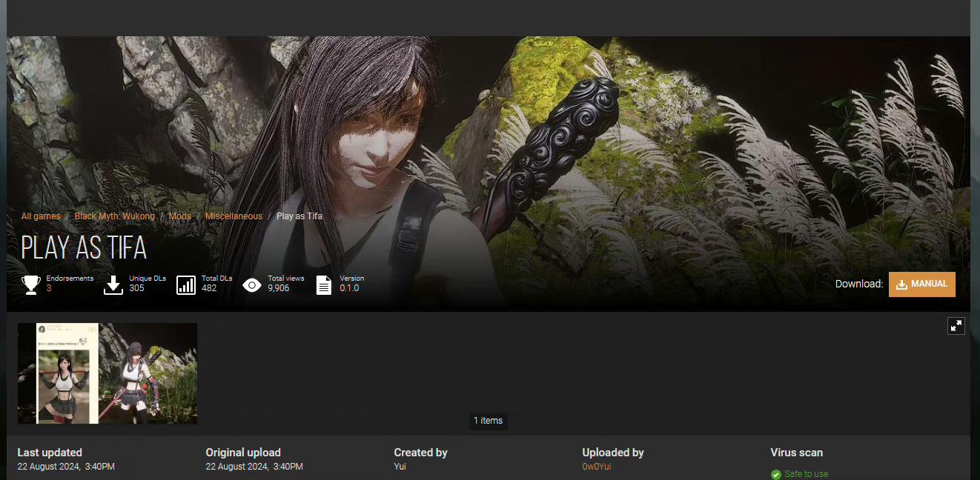Click the Total DLs value 482
Image resolution: width=980 pixels, height=480 pixels.
pos(209,288)
